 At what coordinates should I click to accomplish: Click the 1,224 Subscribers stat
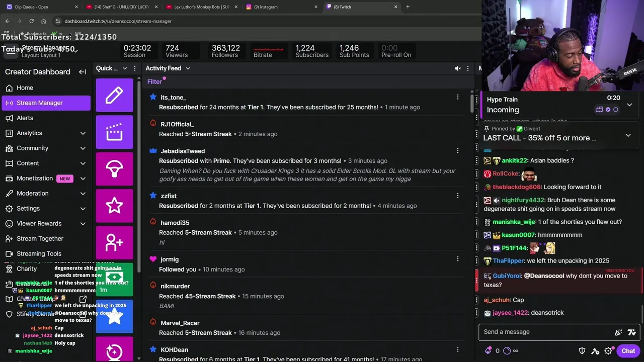[312, 51]
